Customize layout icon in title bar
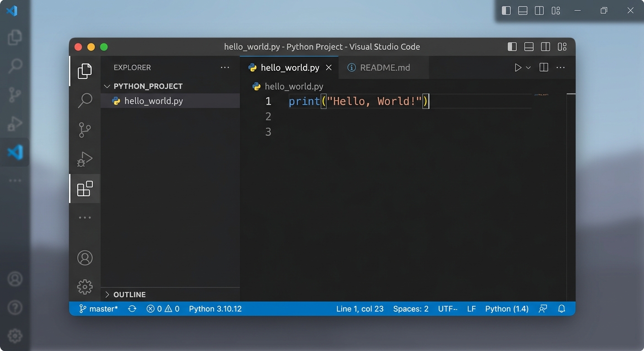 [x=562, y=47]
